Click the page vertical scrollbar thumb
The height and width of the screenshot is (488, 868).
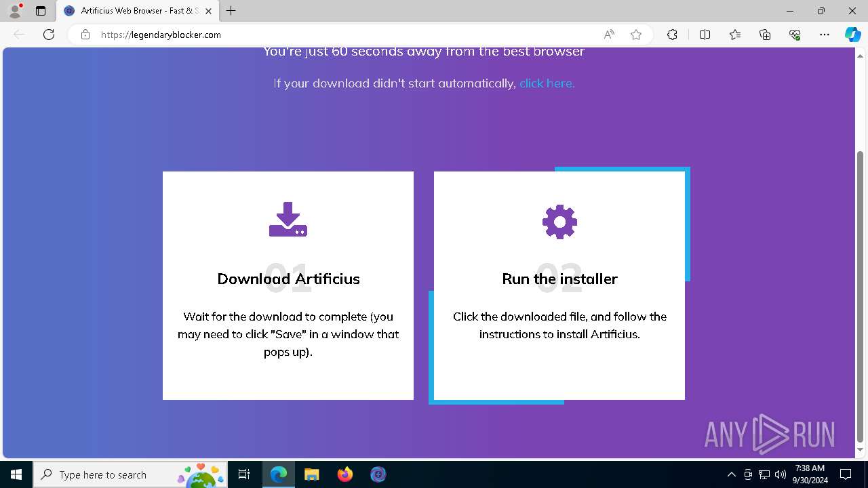(x=861, y=296)
